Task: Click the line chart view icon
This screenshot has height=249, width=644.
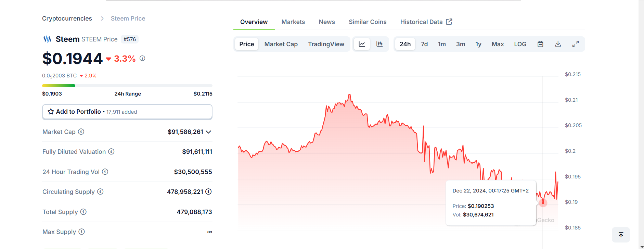Action: [x=362, y=44]
